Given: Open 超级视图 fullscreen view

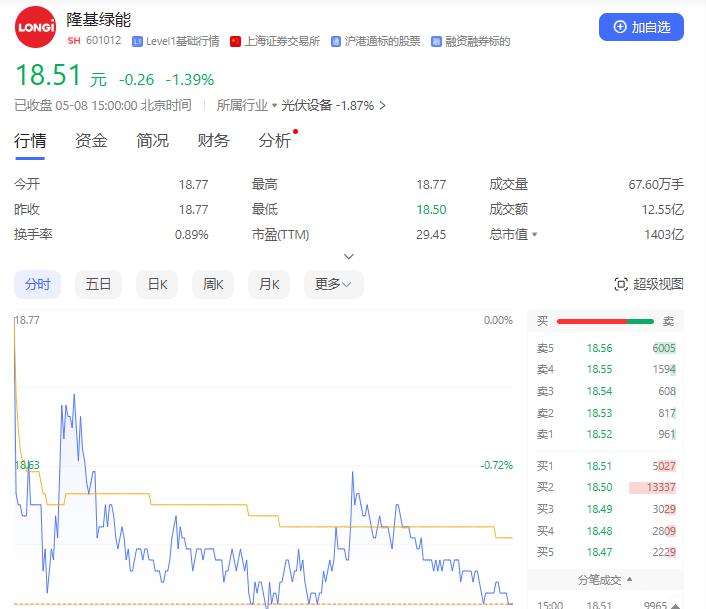Looking at the screenshot, I should 649,284.
